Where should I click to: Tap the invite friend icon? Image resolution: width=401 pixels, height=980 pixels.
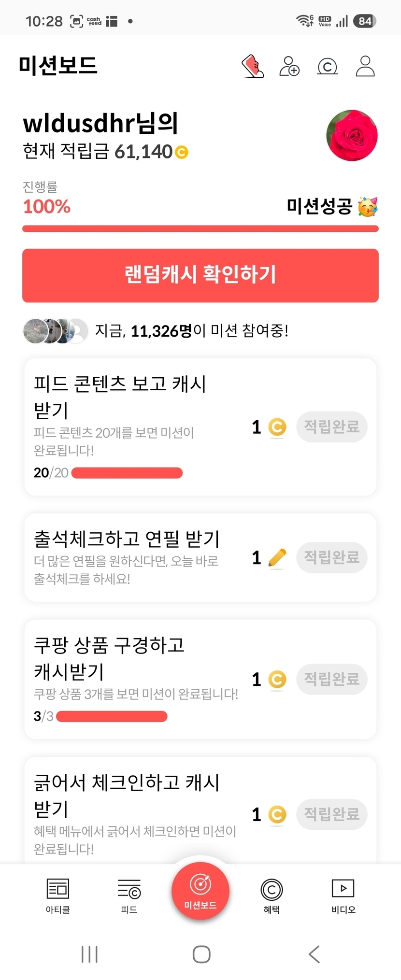click(289, 66)
